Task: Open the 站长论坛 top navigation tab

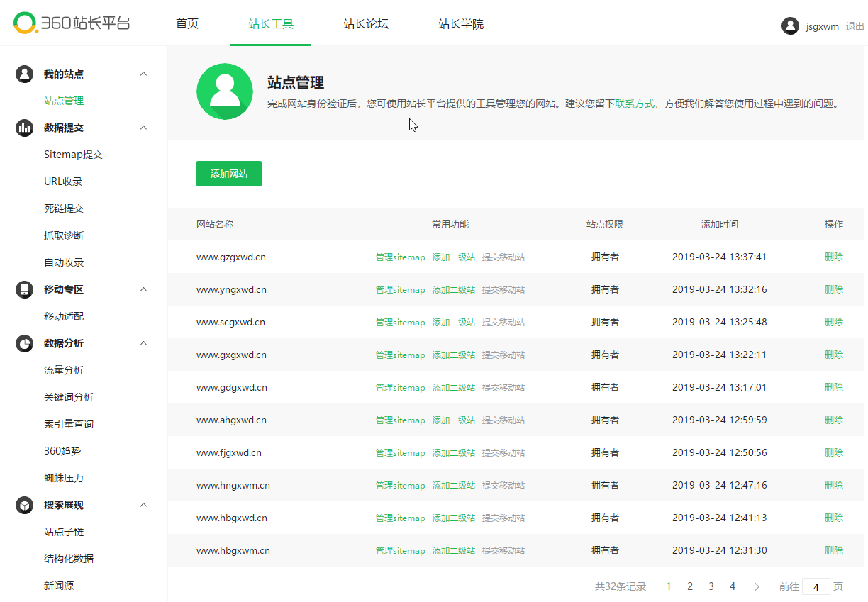Action: [366, 24]
